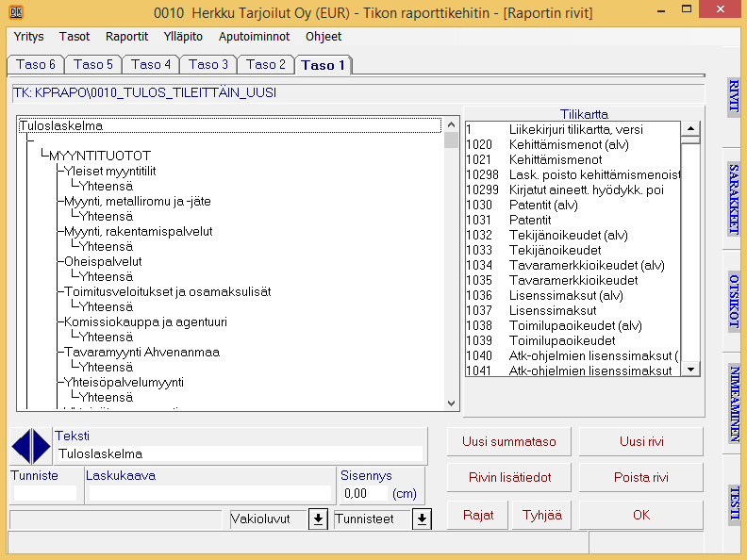Open the Vakioluvut dropdown arrow
The height and width of the screenshot is (560, 747).
click(x=318, y=519)
